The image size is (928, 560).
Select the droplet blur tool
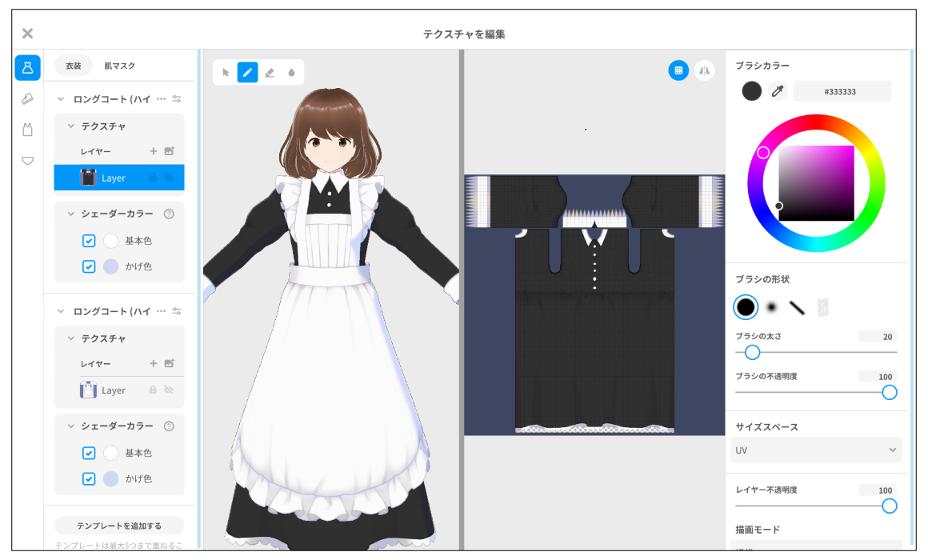[x=291, y=73]
